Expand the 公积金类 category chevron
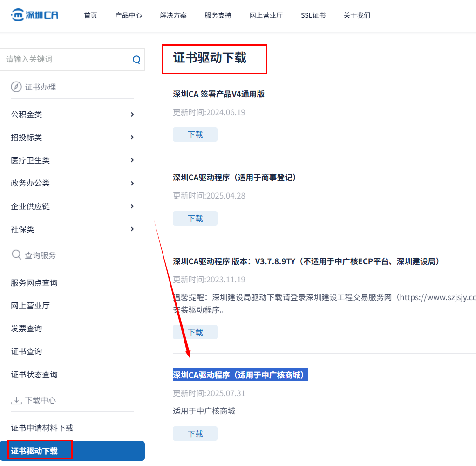476x466 pixels. tap(132, 114)
